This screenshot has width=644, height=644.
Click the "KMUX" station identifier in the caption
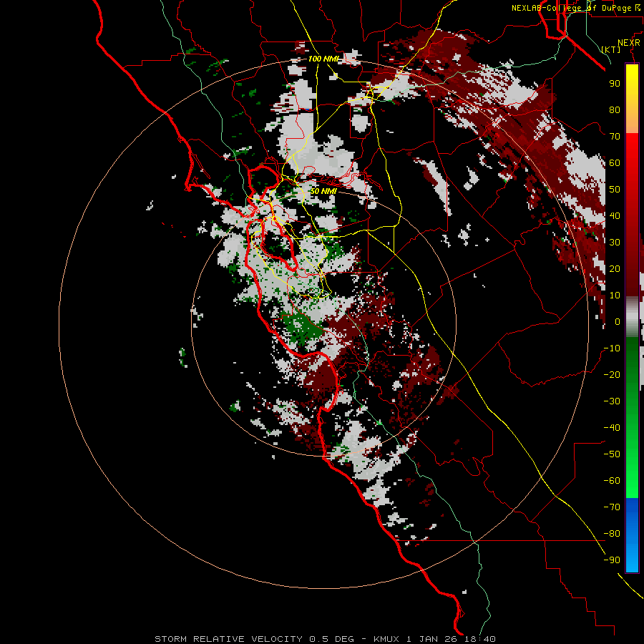386,639
